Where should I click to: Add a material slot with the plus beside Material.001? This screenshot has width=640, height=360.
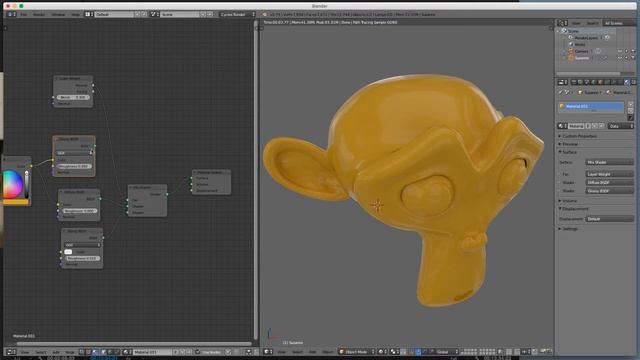[x=631, y=104]
